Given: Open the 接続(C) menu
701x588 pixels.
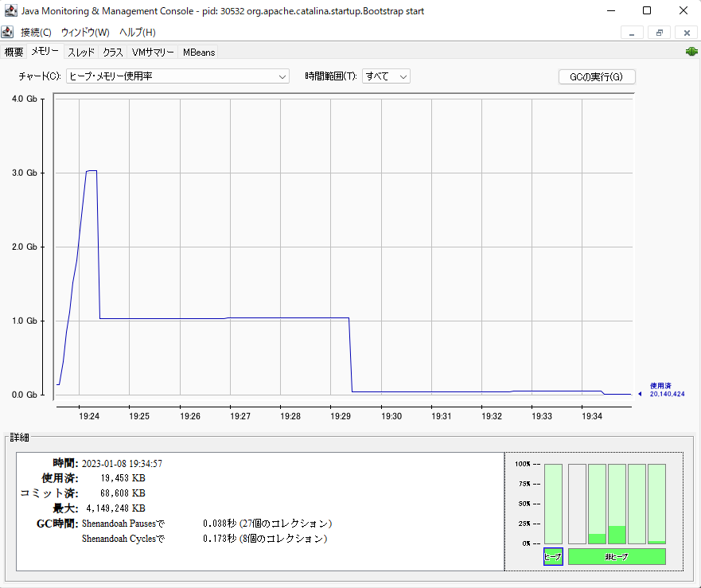Looking at the screenshot, I should coord(36,33).
